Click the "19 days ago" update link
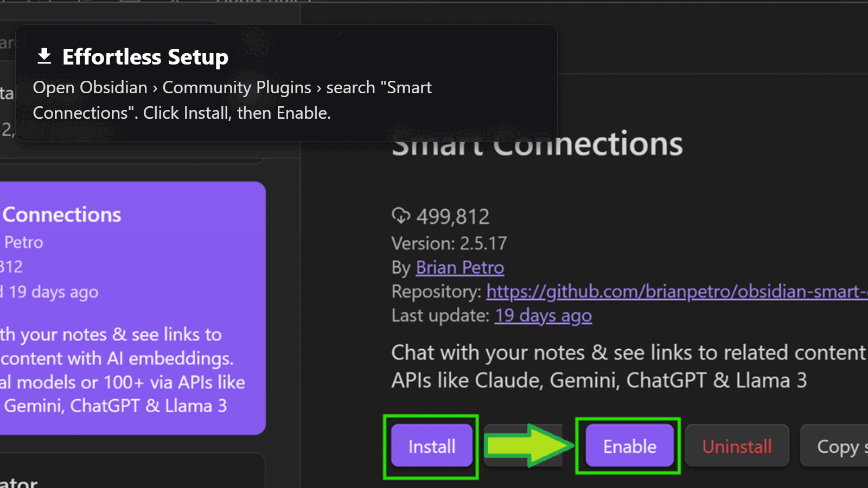This screenshot has height=488, width=868. (x=542, y=315)
